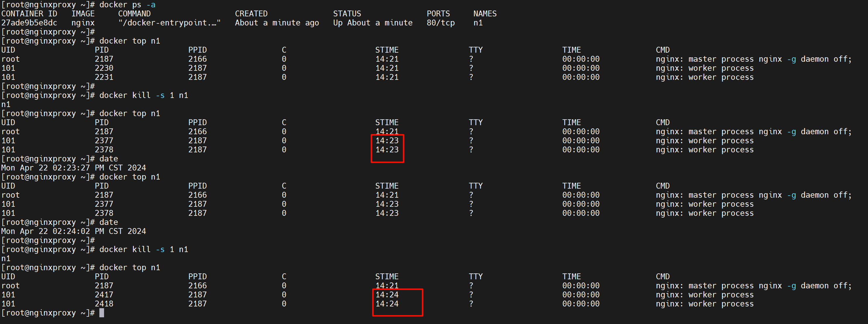
Task: Click the first "docker kill -s 1 n1" command
Action: click(x=143, y=95)
